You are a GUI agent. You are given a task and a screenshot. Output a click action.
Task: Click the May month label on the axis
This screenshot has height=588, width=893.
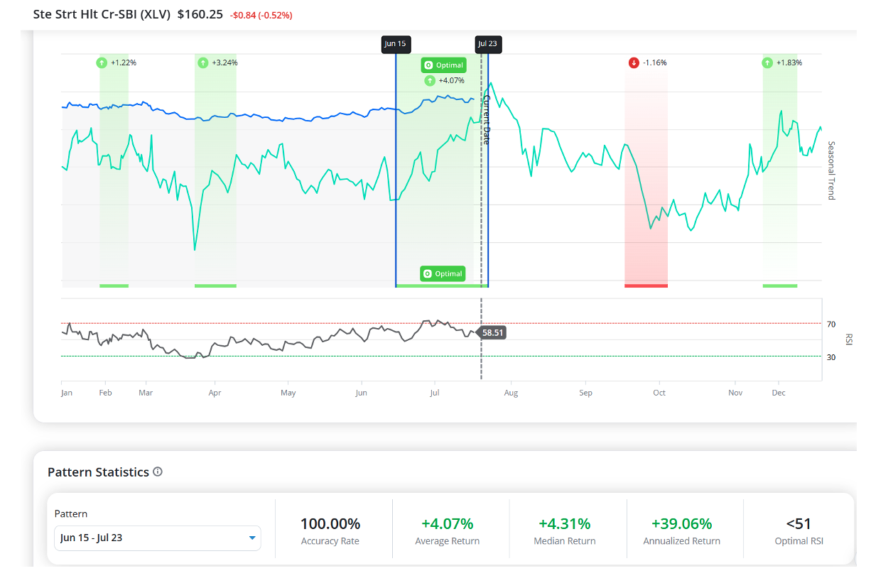[x=288, y=393]
